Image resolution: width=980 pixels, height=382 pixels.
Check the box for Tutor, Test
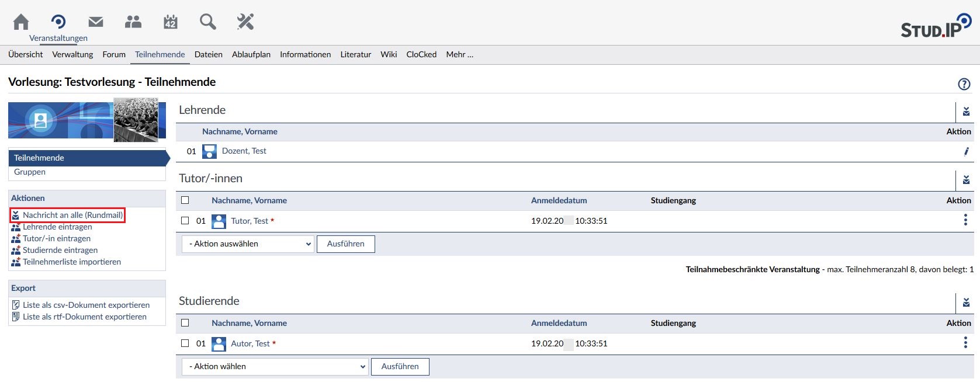185,221
